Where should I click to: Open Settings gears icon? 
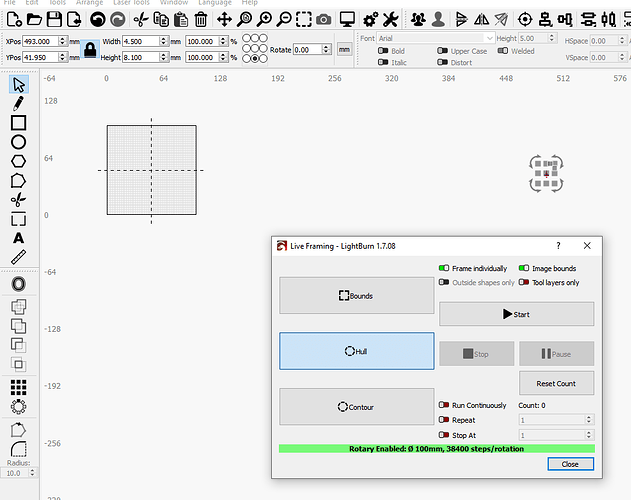coord(370,19)
